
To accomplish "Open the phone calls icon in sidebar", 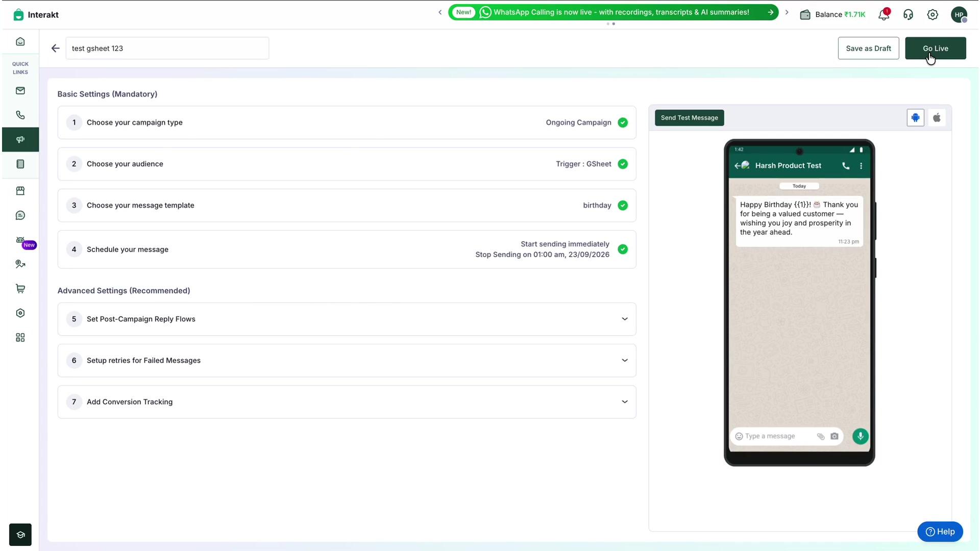I will pos(20,115).
